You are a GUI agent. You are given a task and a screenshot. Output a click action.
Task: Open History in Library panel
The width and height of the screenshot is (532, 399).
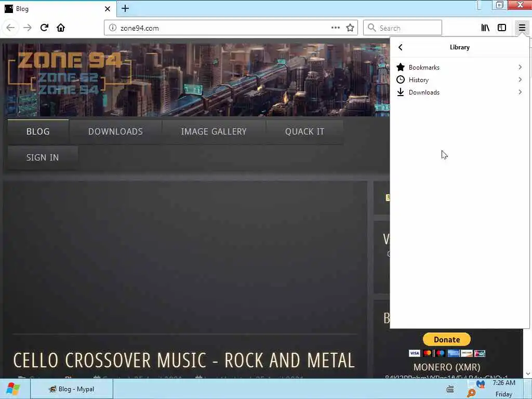point(459,79)
